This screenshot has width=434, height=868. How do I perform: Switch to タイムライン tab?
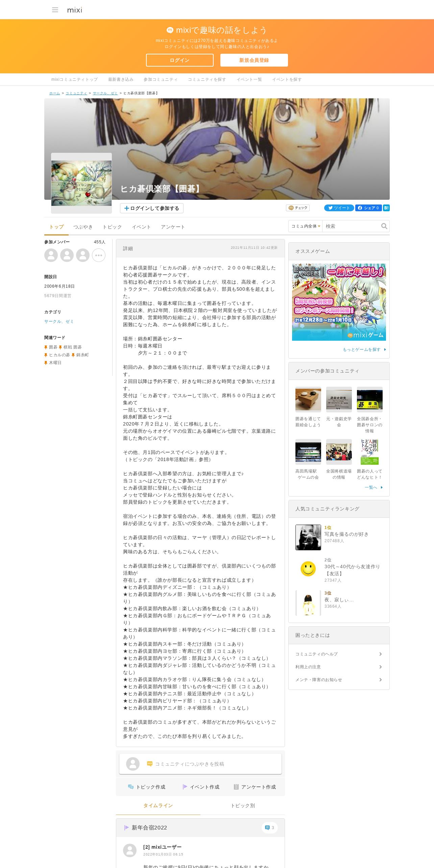(158, 806)
